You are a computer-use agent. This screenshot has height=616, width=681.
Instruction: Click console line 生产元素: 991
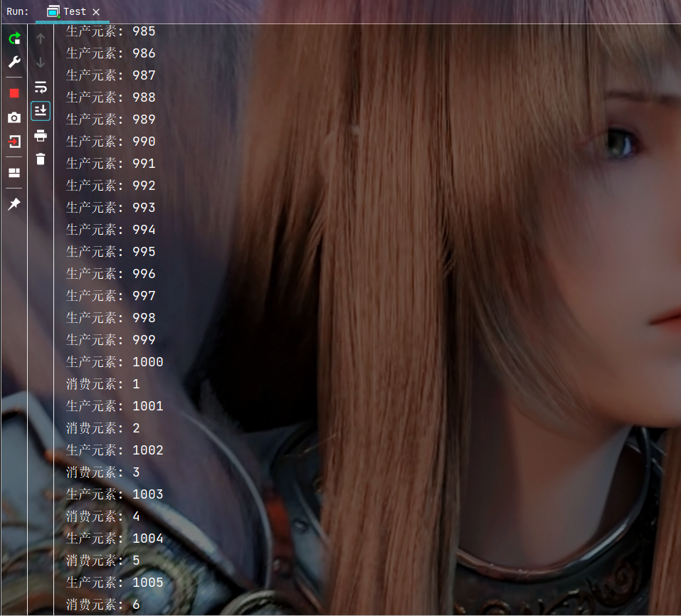[111, 164]
